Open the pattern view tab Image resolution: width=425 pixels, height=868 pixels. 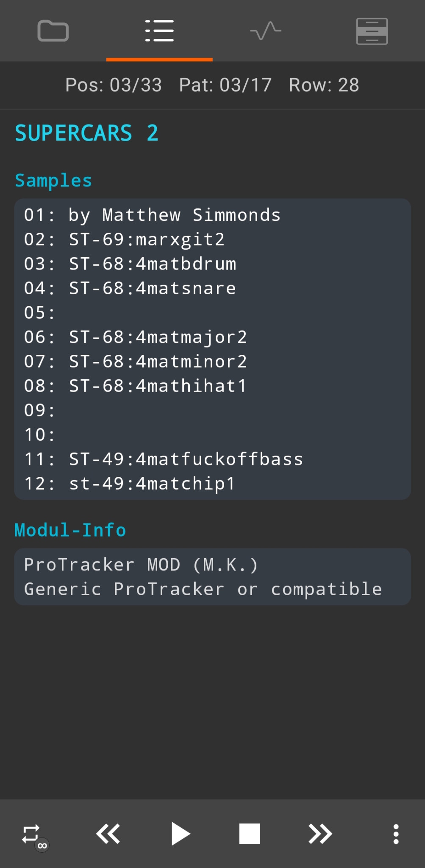(372, 31)
